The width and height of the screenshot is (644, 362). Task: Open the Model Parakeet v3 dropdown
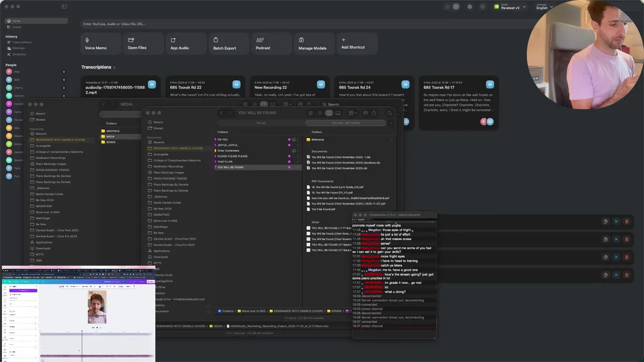(510, 7)
